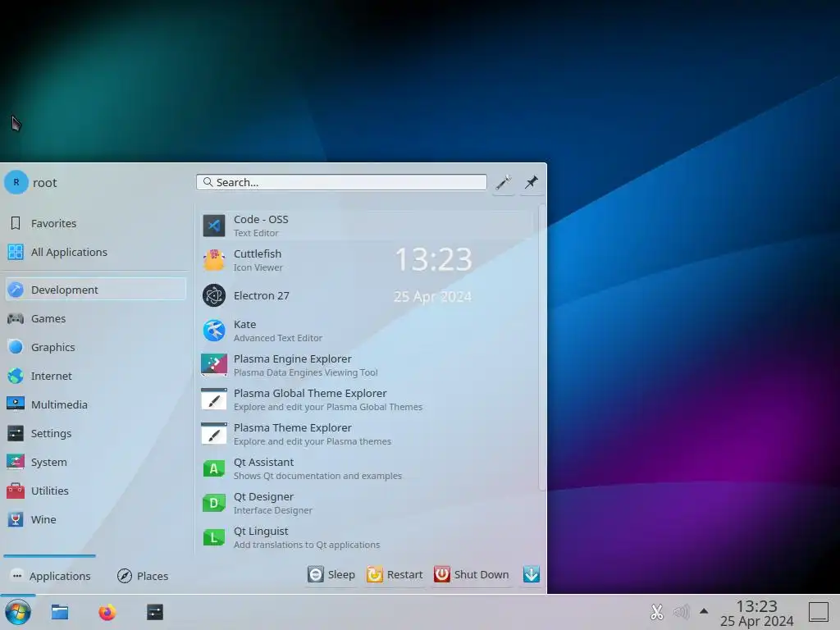Click the application launcher start button
This screenshot has height=630, width=840.
[x=18, y=612]
